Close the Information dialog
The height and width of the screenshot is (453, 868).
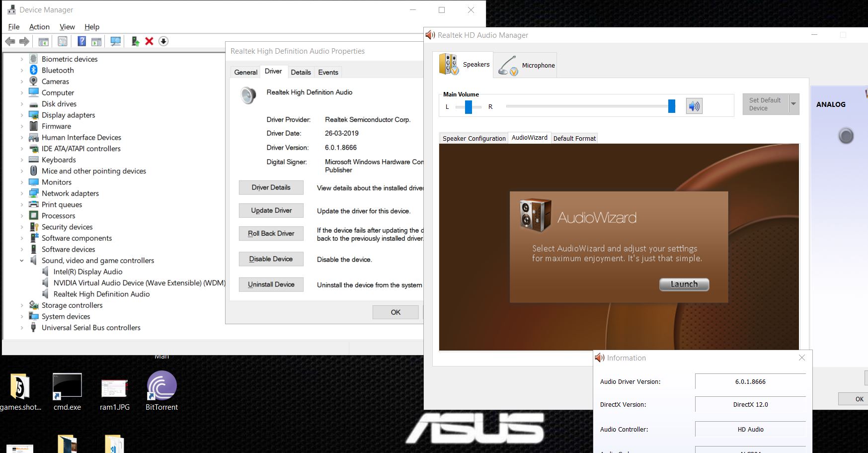[802, 358]
